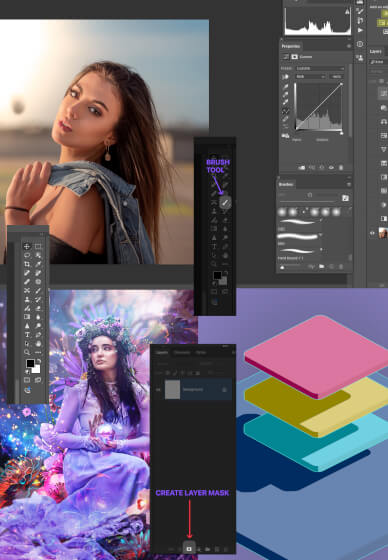Change screen mode in the lighter toolbar
The image size is (388, 560).
[38, 380]
